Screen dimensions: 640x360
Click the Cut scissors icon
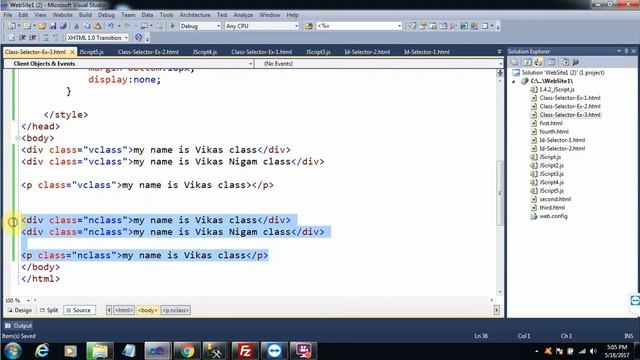coord(76,26)
